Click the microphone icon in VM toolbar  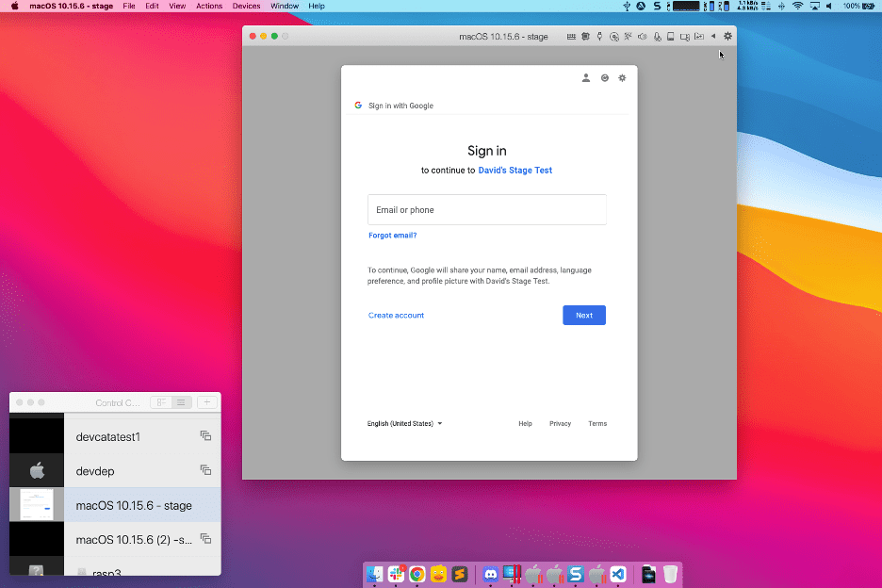[x=657, y=37]
